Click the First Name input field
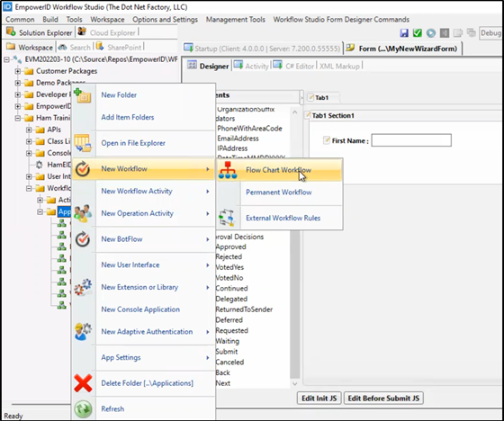This screenshot has height=421, width=504. pos(411,140)
